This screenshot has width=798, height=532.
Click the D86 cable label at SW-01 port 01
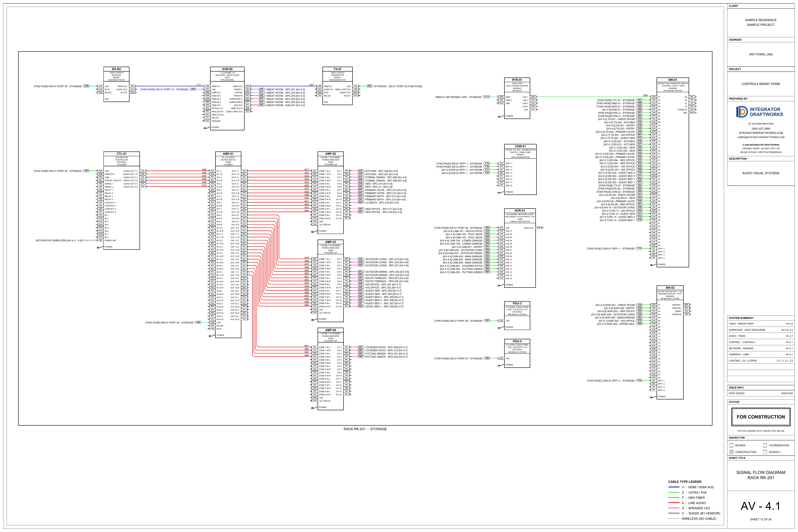(x=645, y=96)
